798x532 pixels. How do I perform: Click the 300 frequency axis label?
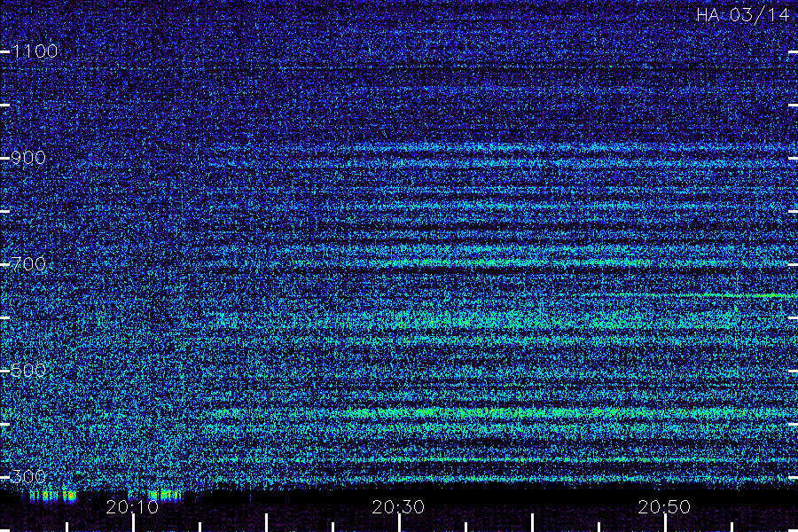coord(28,476)
